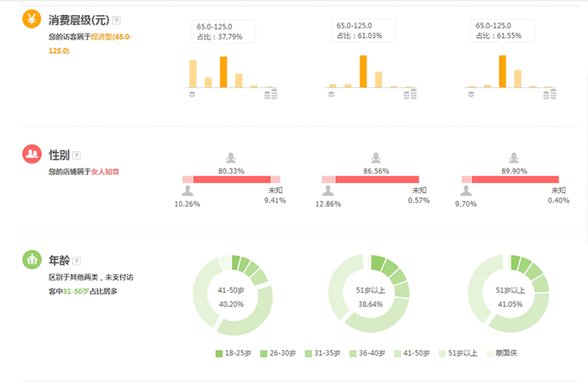
Task: Open the help icon beside 消费层级(元)
Action: [117, 20]
